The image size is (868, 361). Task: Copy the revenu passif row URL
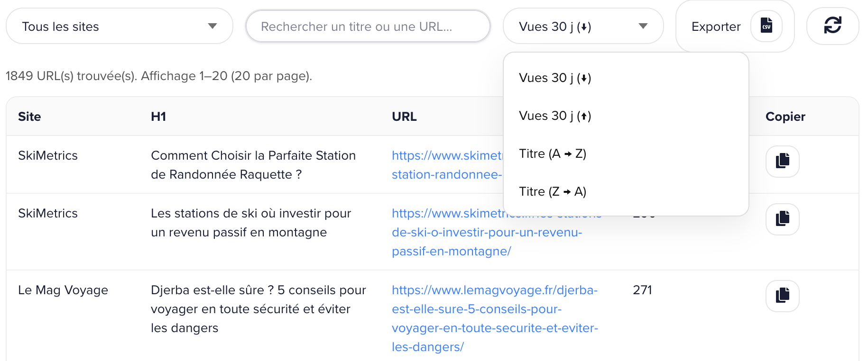click(x=782, y=219)
